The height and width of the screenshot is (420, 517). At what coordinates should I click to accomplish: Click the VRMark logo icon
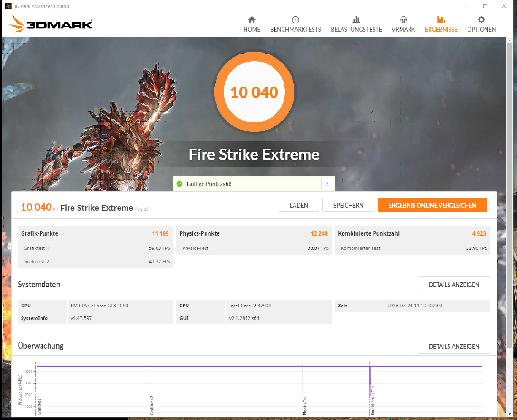point(403,20)
